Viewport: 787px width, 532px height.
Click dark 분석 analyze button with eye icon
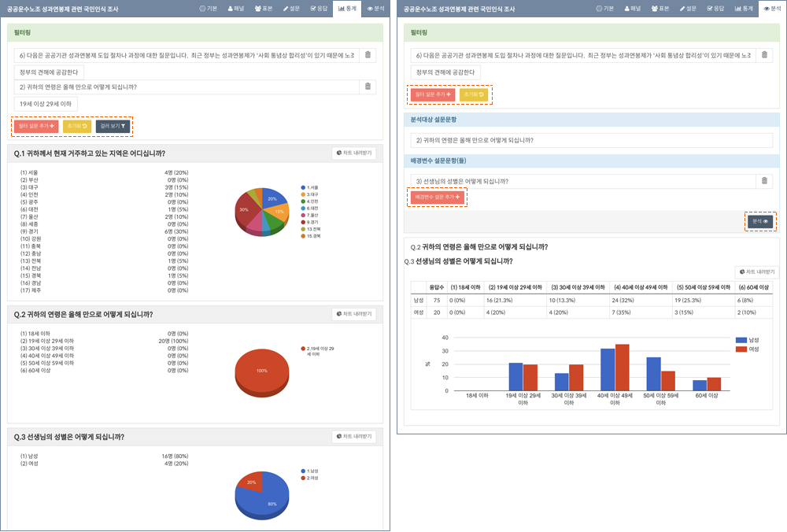click(760, 221)
